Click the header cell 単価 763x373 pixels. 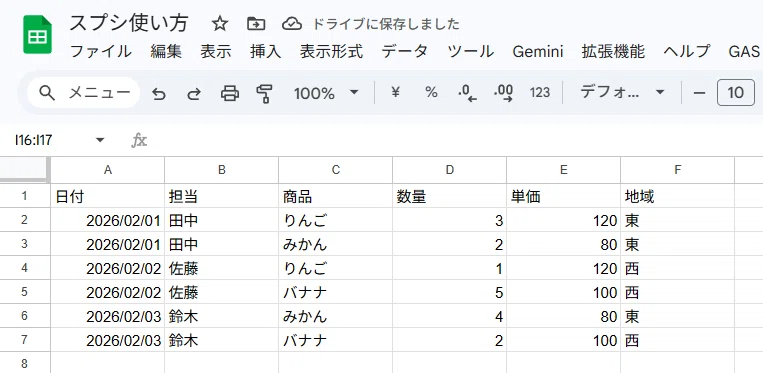coord(563,196)
